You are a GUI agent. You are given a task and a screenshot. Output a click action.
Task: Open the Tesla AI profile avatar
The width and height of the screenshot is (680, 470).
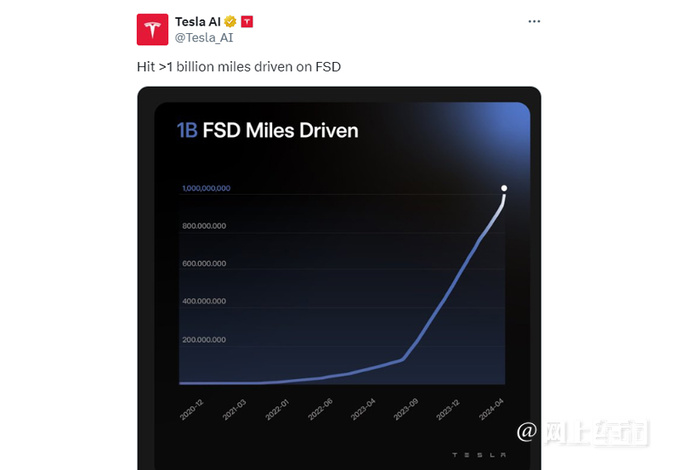tap(152, 29)
